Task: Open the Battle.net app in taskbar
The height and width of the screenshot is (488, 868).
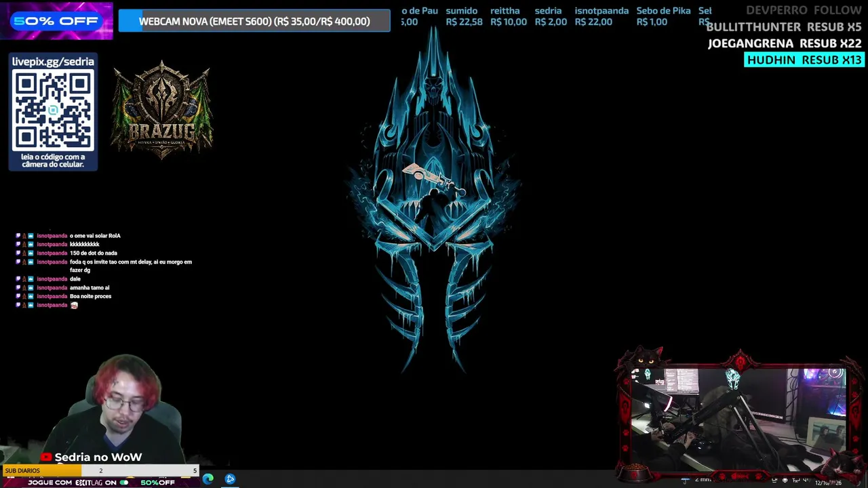Action: pyautogui.click(x=231, y=479)
